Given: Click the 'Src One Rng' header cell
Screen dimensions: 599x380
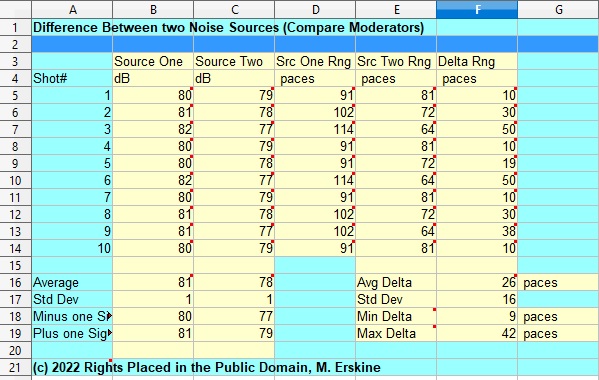Looking at the screenshot, I should [315, 61].
